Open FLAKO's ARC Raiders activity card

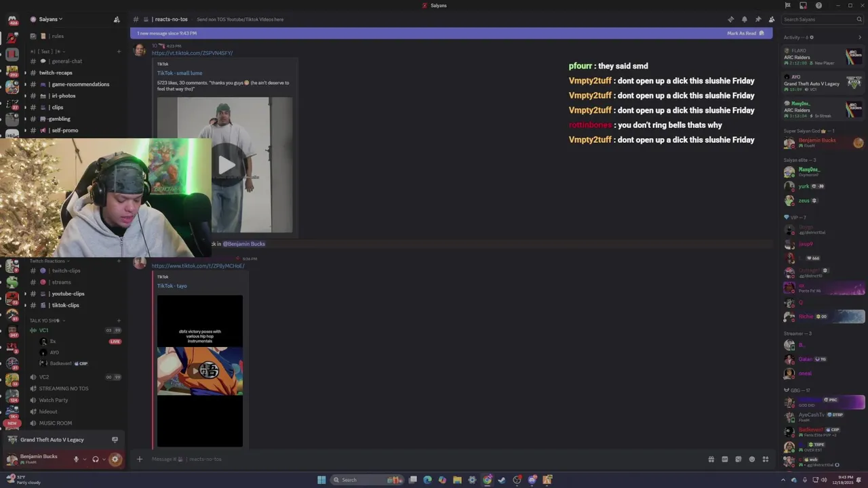tap(823, 56)
